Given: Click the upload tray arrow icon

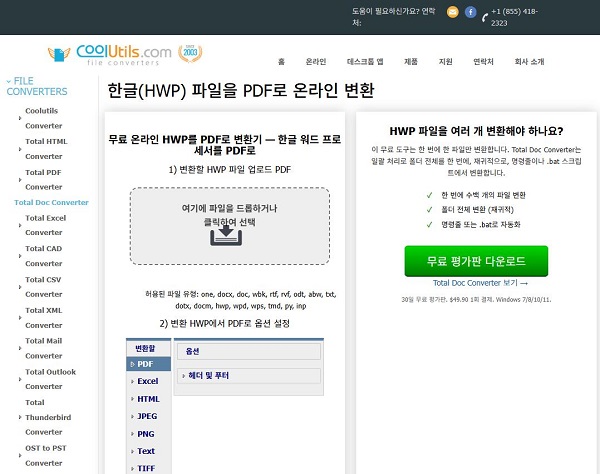Looking at the screenshot, I should coord(226,236).
